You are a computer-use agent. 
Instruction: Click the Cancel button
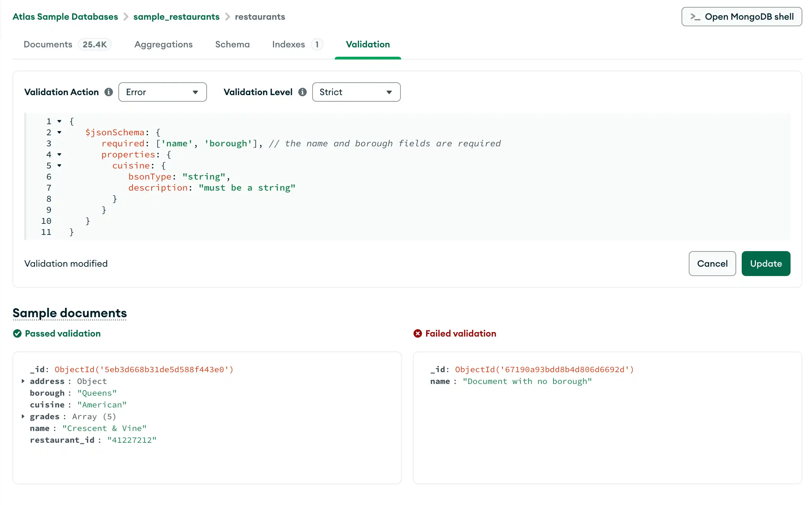coord(712,263)
